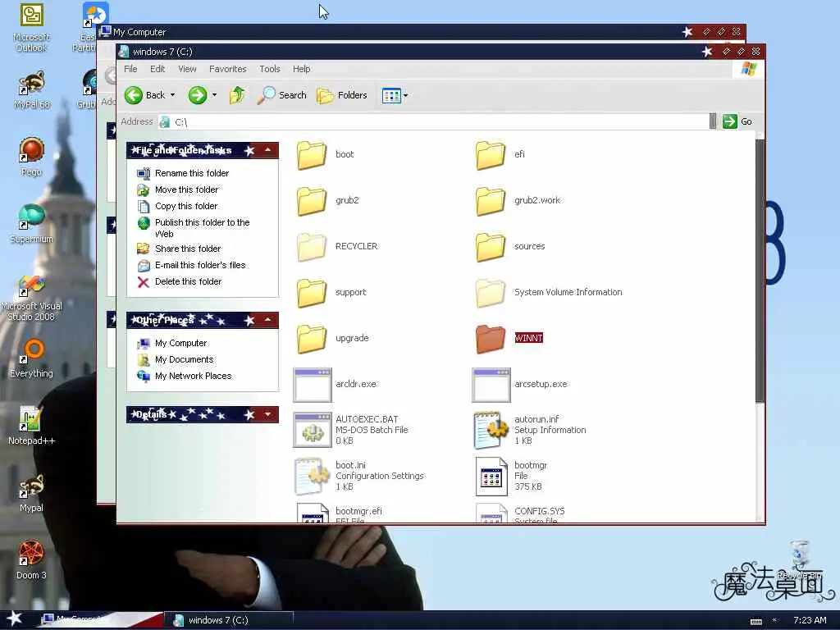Select the arcldr.exe file icon
This screenshot has width=840, height=630.
tap(313, 385)
